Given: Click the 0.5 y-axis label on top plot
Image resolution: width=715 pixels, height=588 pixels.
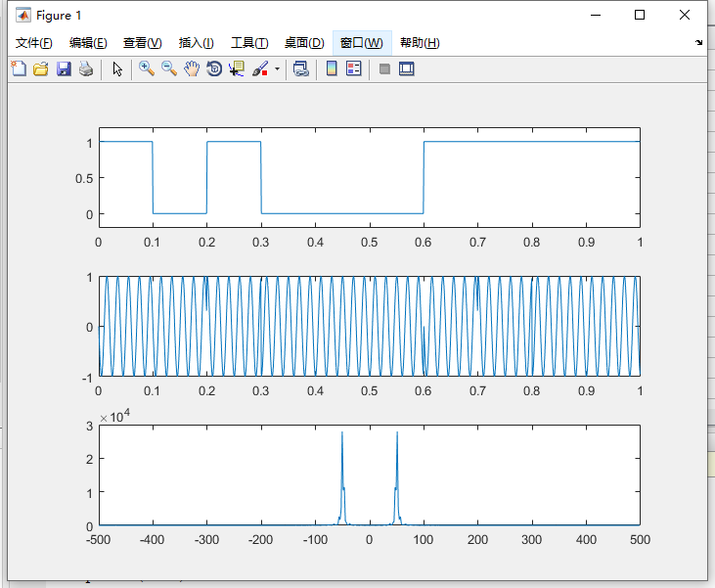Looking at the screenshot, I should 84,178.
